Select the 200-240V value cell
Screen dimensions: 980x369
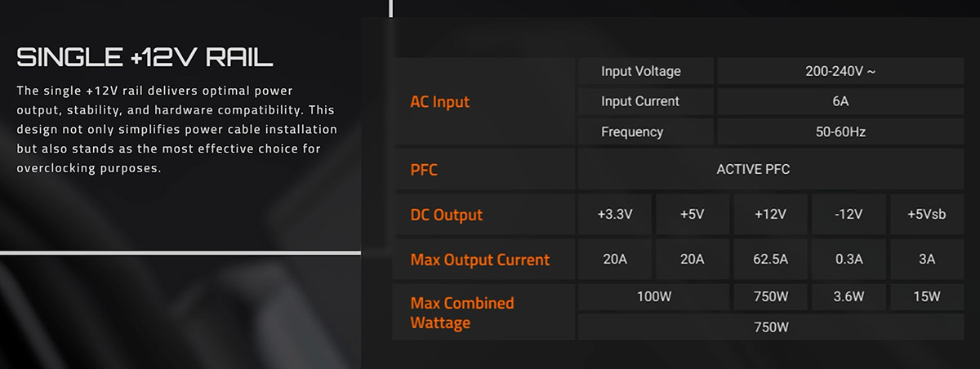[840, 71]
